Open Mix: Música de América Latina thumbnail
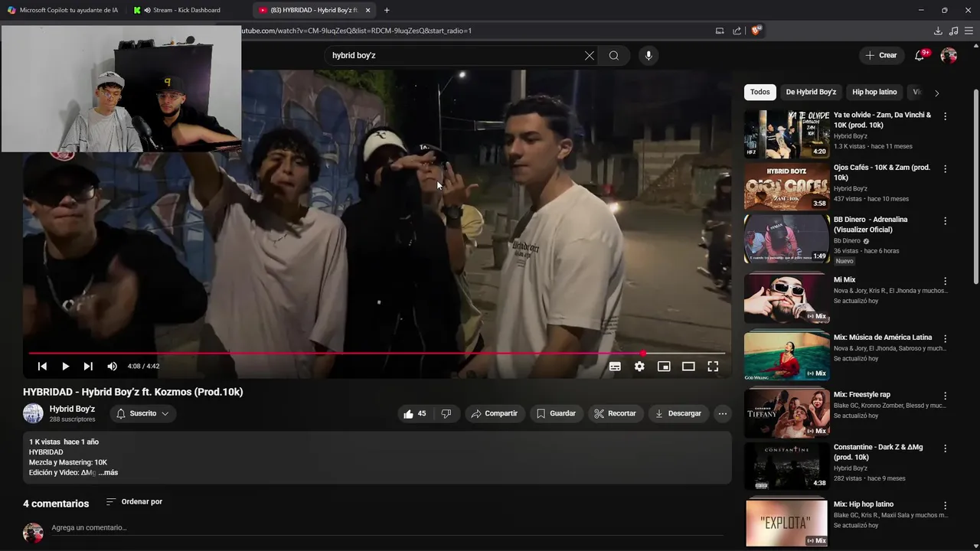The image size is (980, 551). tap(786, 355)
